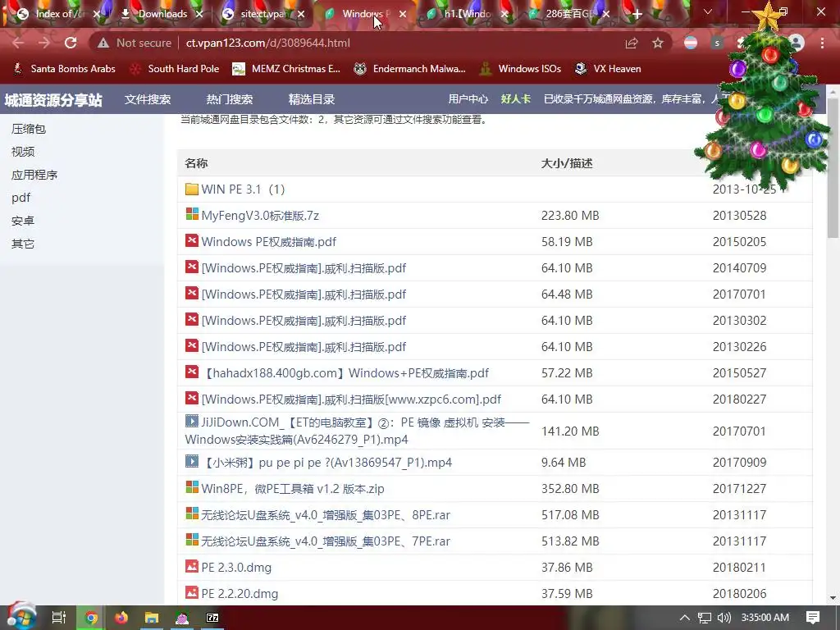Click the 城通资源分享站 site logo

[x=53, y=99]
